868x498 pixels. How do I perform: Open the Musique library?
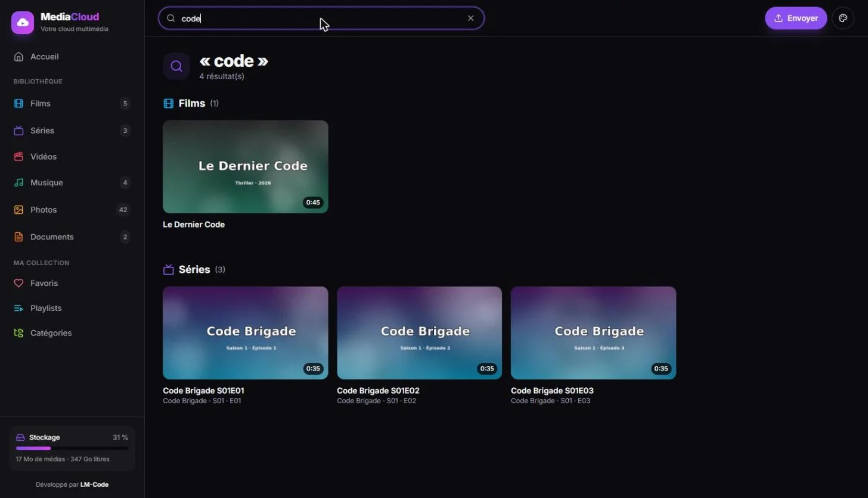[x=72, y=183]
